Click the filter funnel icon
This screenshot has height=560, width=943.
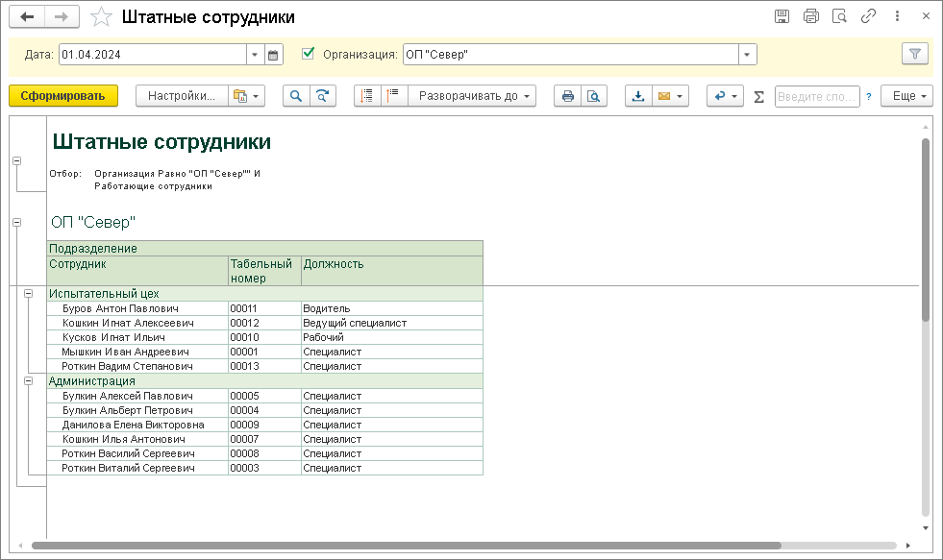(x=915, y=55)
